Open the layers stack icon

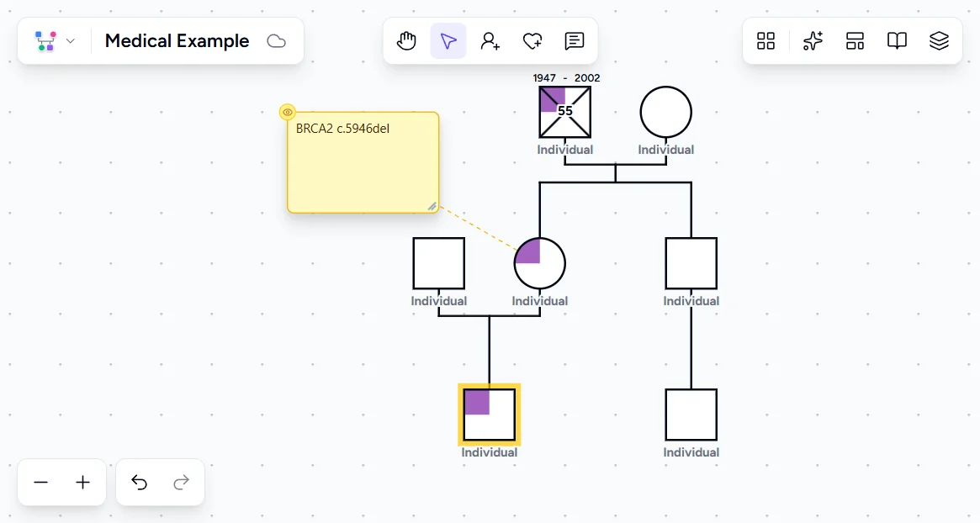point(939,41)
